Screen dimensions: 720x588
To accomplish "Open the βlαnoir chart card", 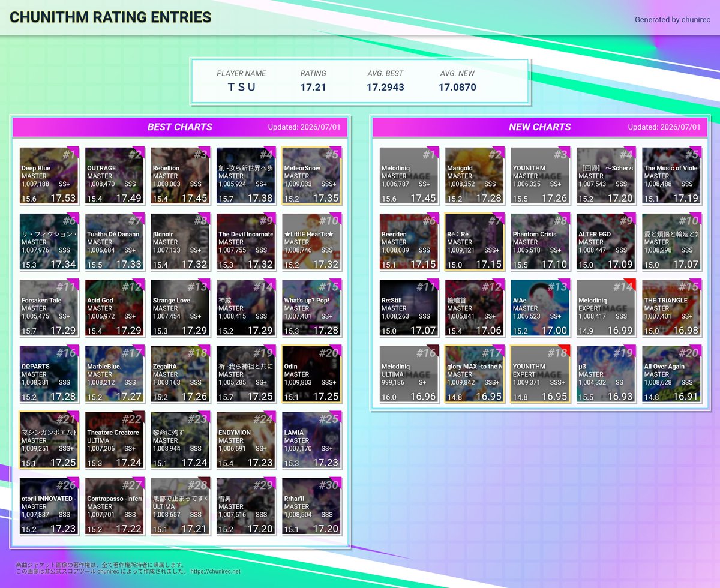I will pyautogui.click(x=180, y=242).
